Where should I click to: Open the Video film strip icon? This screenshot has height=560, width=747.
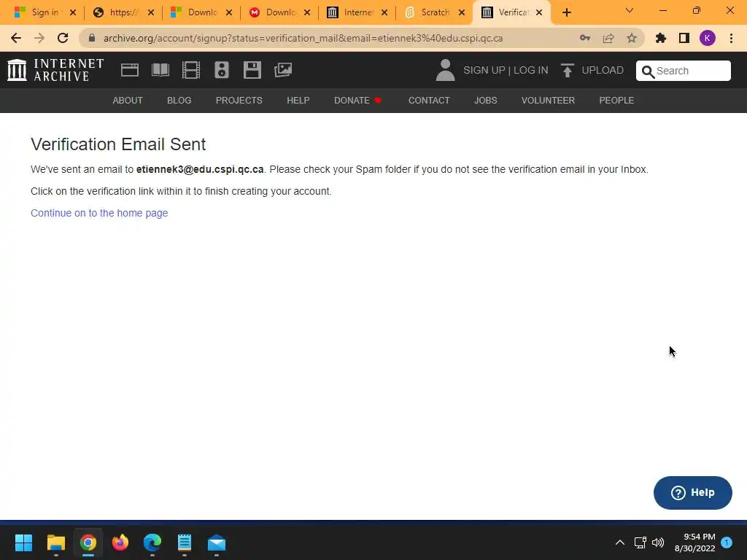coord(190,70)
